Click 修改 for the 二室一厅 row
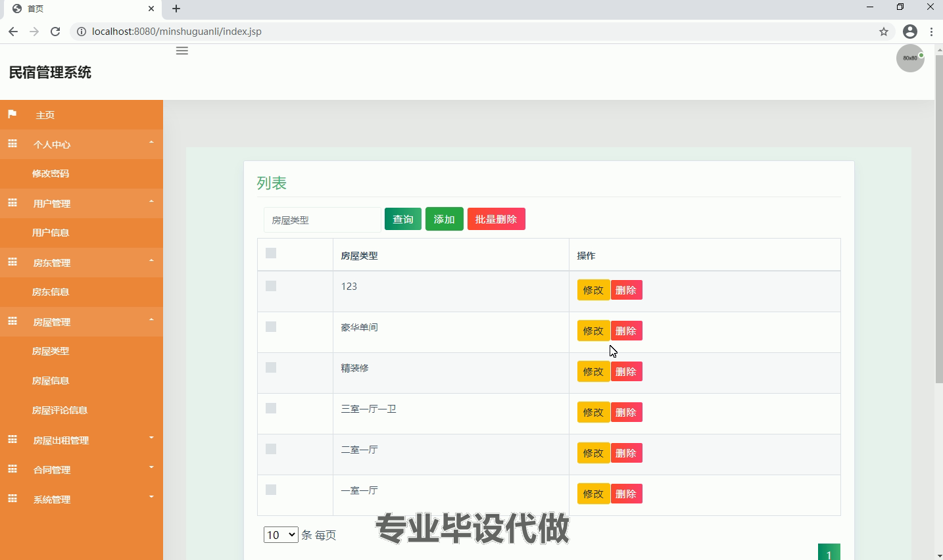943x560 pixels. click(594, 453)
